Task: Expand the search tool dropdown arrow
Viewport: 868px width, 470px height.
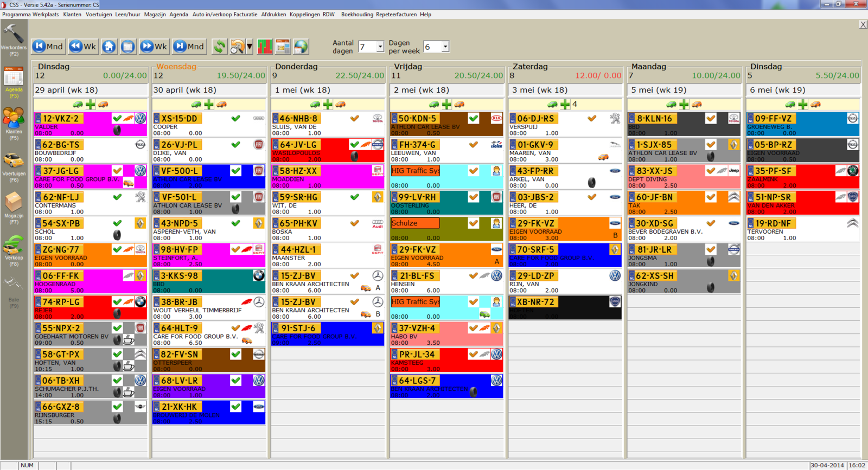Action: (250, 47)
